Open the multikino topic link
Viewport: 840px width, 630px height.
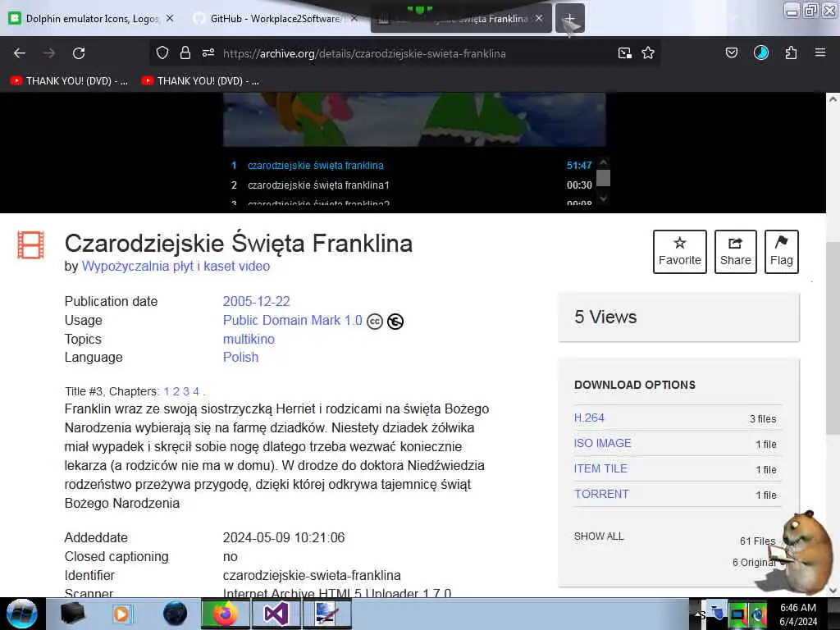249,339
